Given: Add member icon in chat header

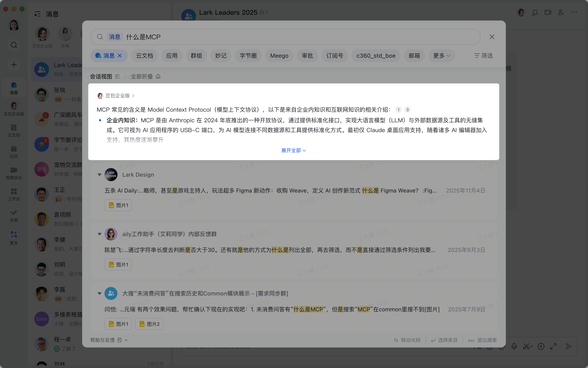Looking at the screenshot, I should coord(561,12).
